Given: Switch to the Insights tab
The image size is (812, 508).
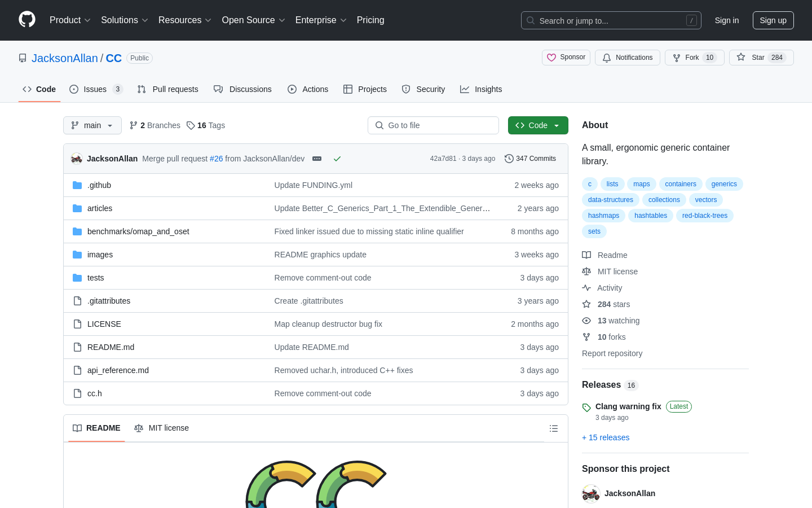Looking at the screenshot, I should [481, 89].
